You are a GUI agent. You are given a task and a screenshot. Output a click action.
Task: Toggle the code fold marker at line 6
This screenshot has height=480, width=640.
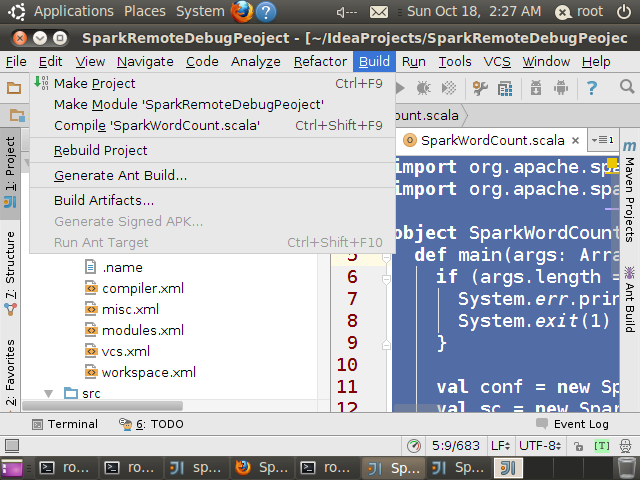tap(386, 279)
